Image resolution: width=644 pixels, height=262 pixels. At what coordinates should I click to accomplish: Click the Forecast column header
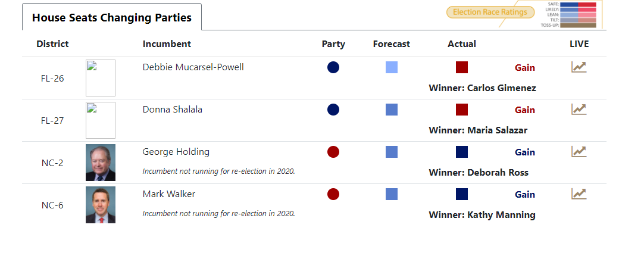[392, 44]
